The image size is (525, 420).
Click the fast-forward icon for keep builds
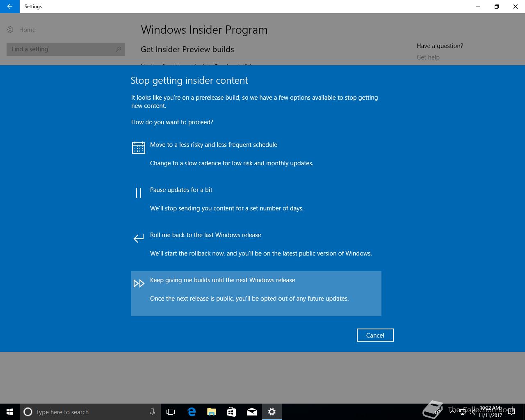(x=139, y=283)
